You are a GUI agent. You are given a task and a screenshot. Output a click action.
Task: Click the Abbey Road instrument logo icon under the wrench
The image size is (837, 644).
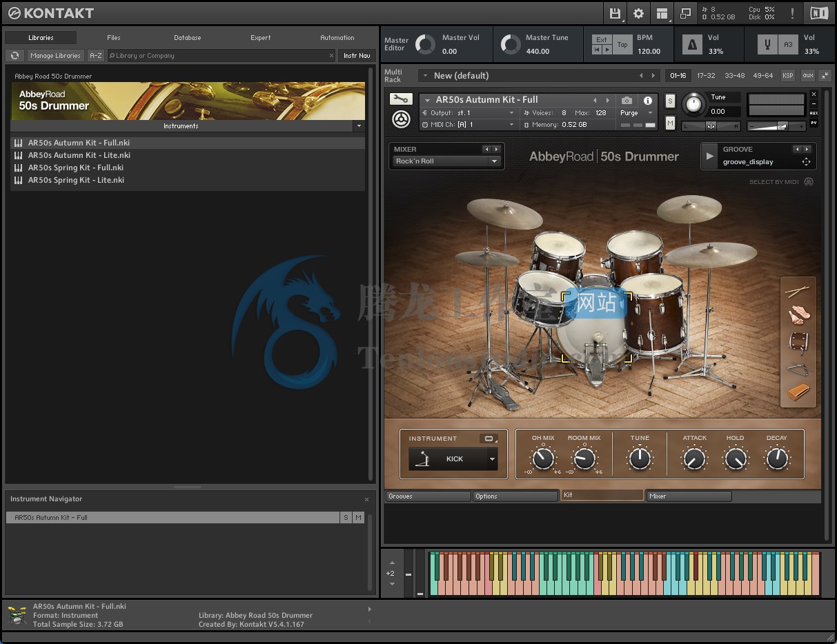coord(401,119)
